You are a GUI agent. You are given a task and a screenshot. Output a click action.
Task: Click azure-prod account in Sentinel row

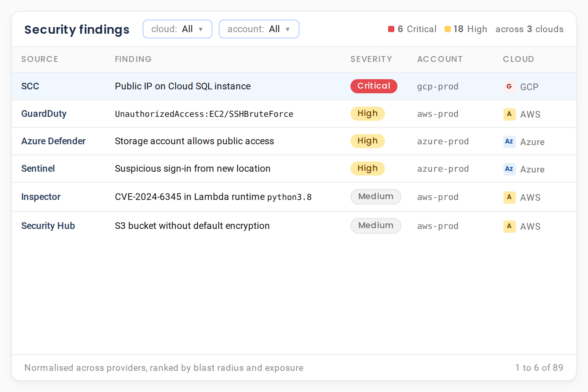point(443,169)
